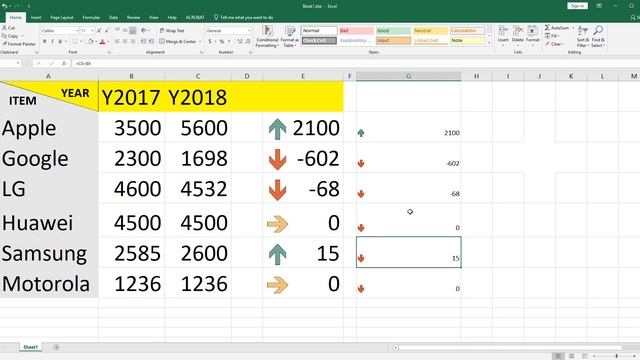Toggle Italic formatting

pos(52,42)
